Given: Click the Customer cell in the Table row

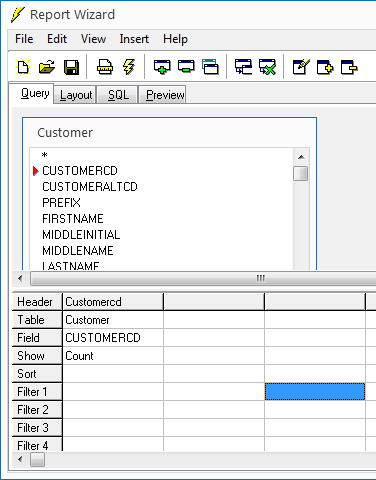Looking at the screenshot, I should point(113,320).
